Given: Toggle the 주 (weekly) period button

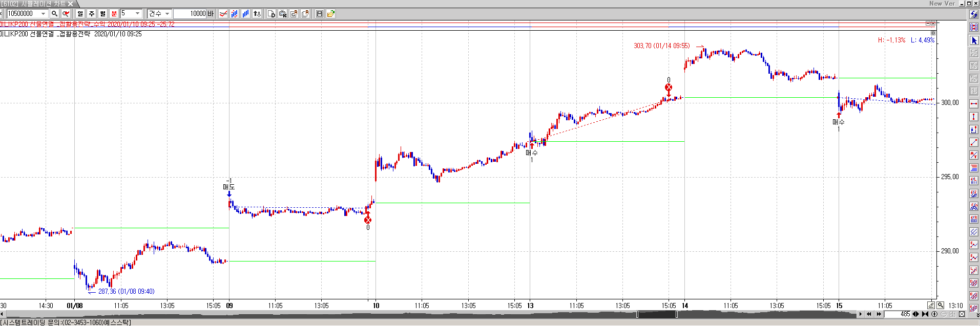Looking at the screenshot, I should [x=91, y=14].
